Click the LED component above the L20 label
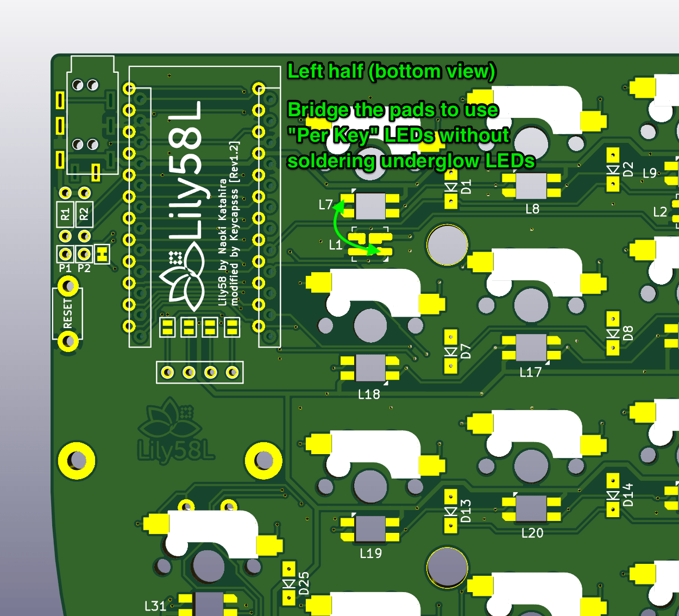 pos(531,508)
